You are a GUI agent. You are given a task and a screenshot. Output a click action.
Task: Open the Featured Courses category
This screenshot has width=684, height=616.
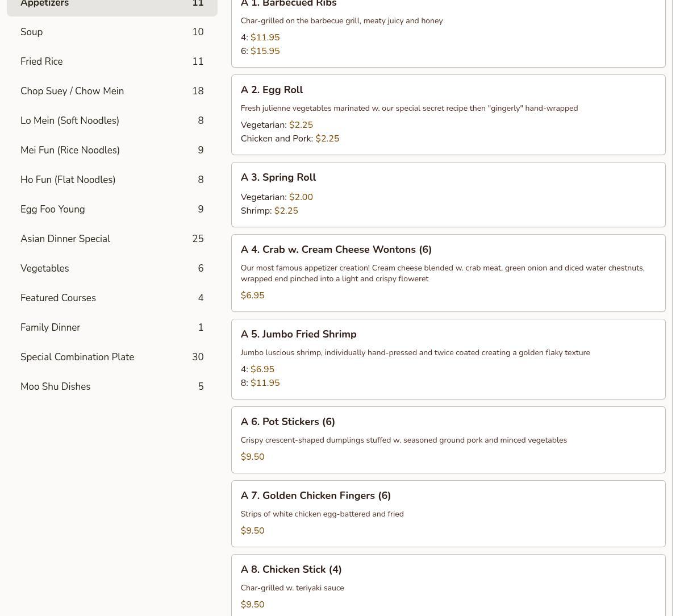click(112, 298)
